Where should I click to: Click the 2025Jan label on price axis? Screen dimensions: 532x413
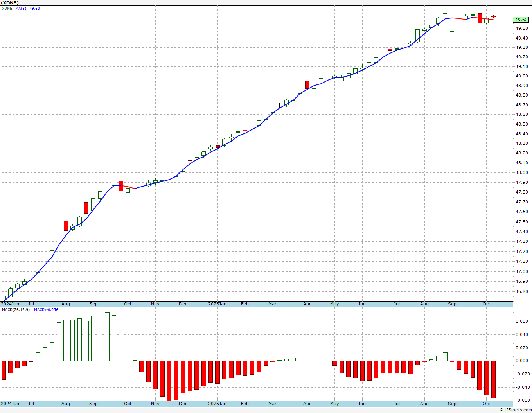pos(217,304)
